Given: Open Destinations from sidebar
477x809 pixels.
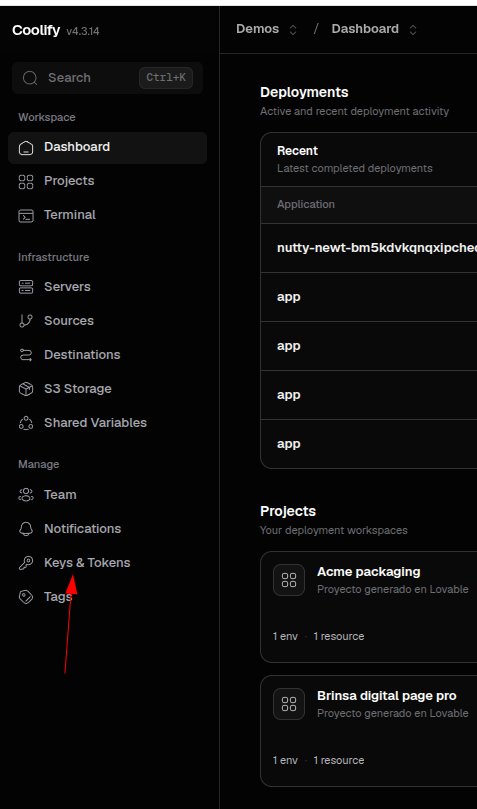Looking at the screenshot, I should [107, 355].
